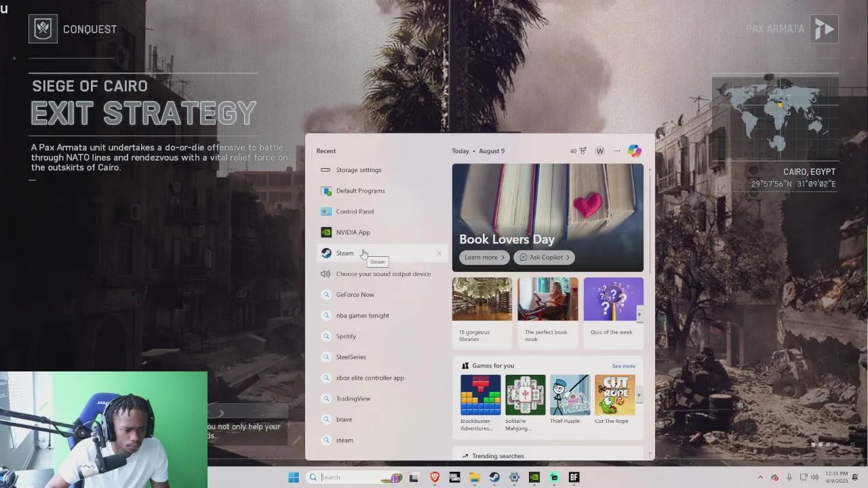Open Default Programs recent item
The height and width of the screenshot is (488, 868).
[381, 190]
